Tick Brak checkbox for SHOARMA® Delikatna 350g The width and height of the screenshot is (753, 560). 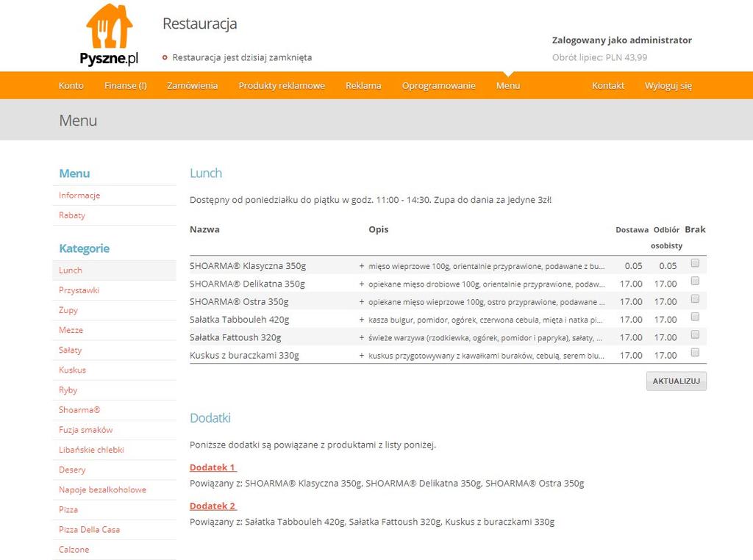[x=695, y=281]
